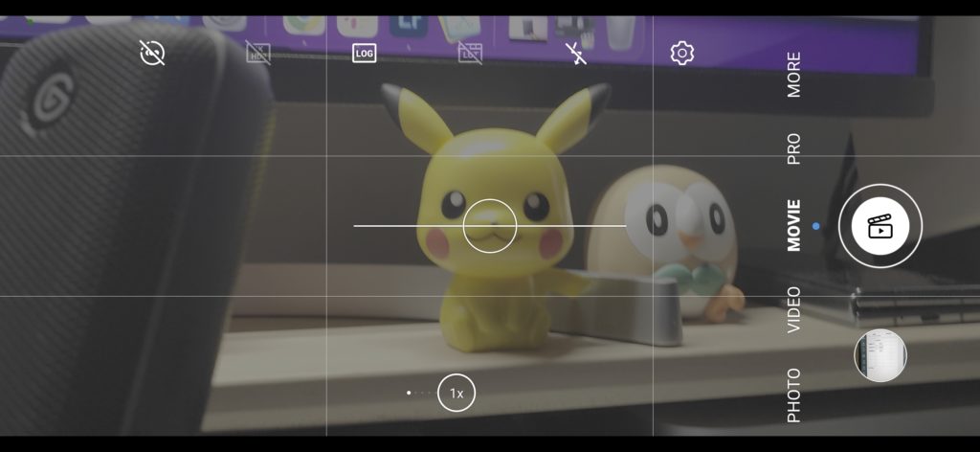Turn on the crossed-out flash icon
Viewport: 980px width, 452px height.
[576, 53]
